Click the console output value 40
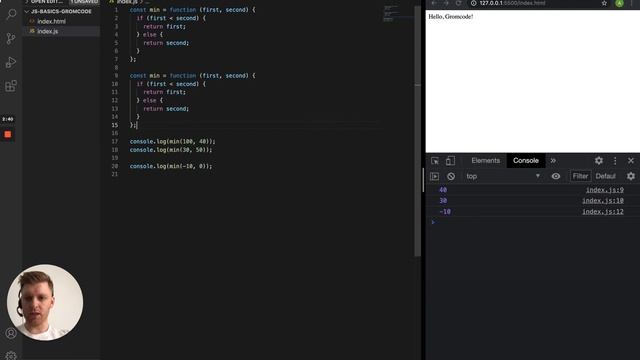 [x=443, y=190]
